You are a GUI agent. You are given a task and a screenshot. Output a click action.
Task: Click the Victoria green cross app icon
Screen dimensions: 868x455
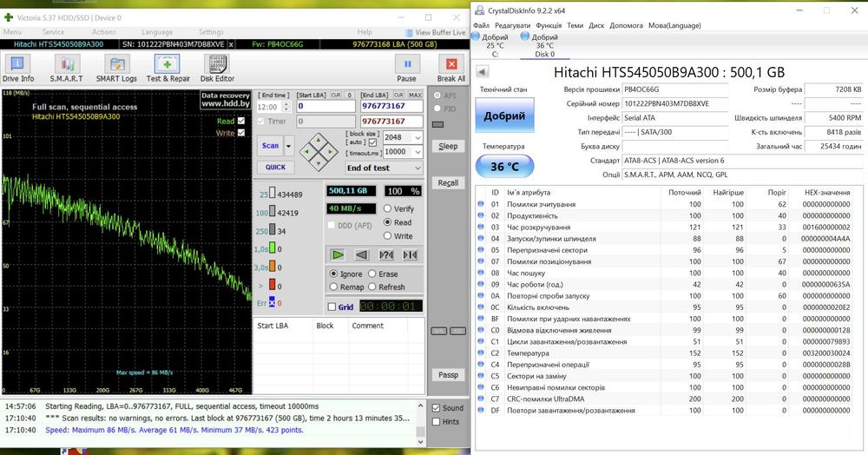(x=9, y=17)
